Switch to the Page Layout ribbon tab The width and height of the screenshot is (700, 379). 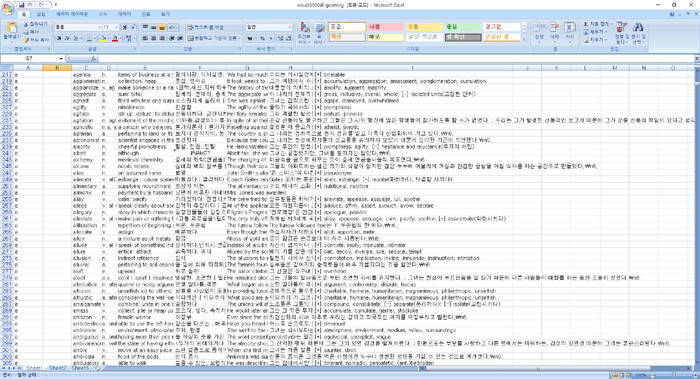click(x=71, y=14)
